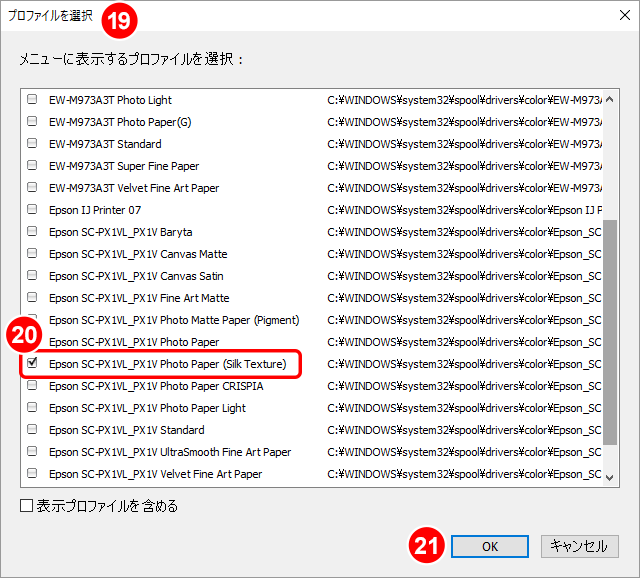This screenshot has width=640, height=578.
Task: Check the EW-M973A3T Photo Light profile
Action: [32, 100]
